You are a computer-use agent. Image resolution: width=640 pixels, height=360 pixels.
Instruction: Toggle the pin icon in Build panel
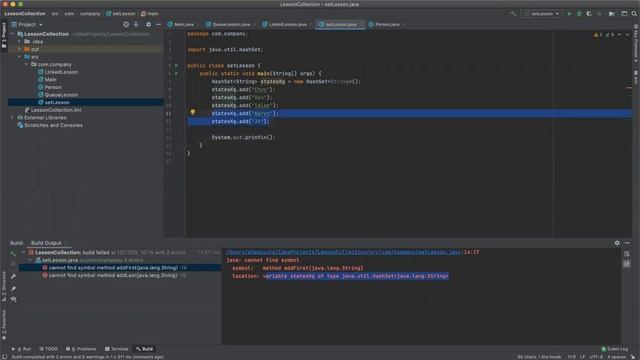point(13,289)
